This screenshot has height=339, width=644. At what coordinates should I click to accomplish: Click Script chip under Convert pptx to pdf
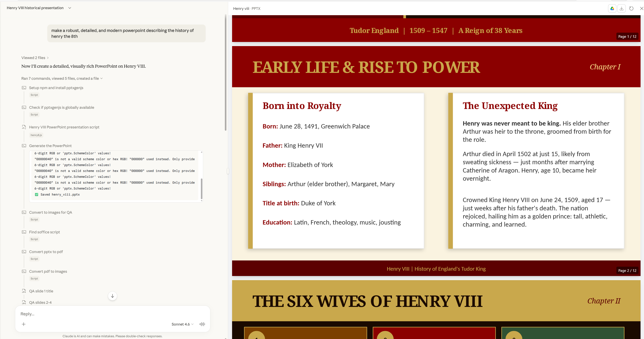coord(34,259)
